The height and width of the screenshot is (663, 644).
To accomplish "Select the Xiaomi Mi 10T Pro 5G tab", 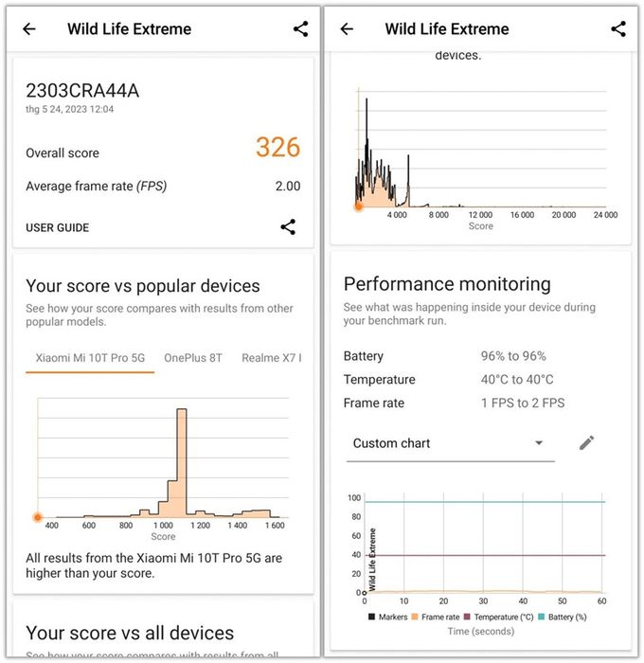I will point(90,358).
